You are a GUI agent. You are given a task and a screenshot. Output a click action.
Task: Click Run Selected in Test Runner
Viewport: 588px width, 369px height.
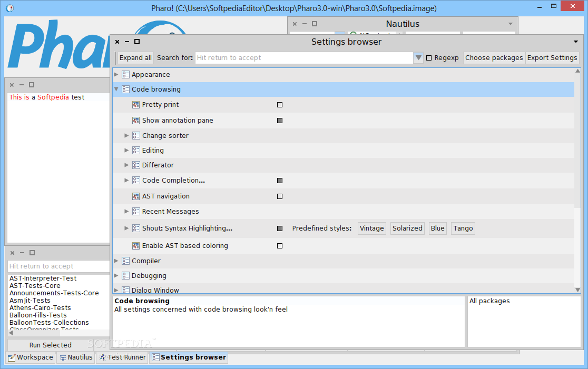(50, 345)
